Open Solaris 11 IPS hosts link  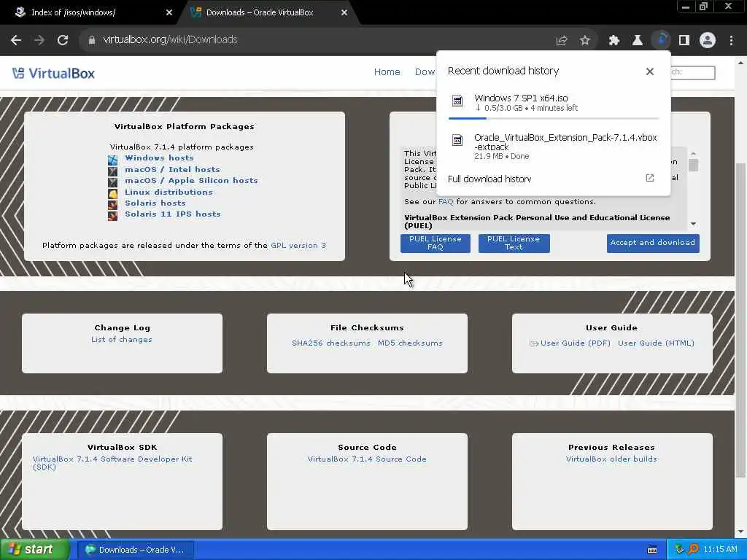[172, 214]
